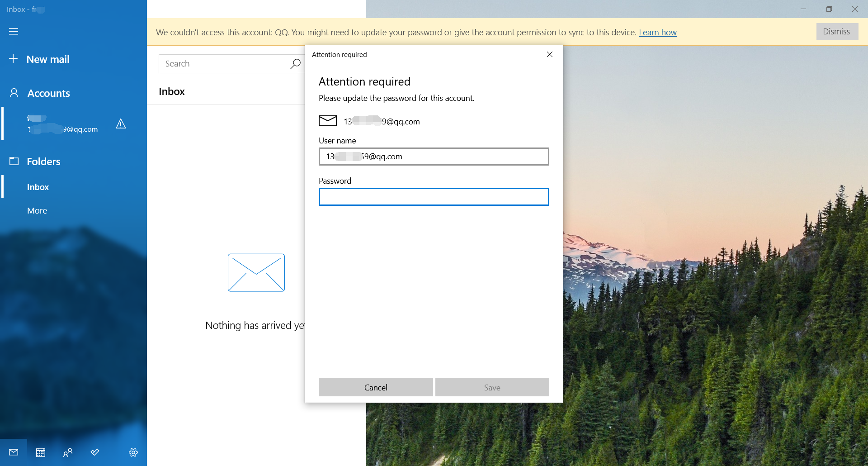This screenshot has width=868, height=466.
Task: Open the Learn how link
Action: [657, 32]
